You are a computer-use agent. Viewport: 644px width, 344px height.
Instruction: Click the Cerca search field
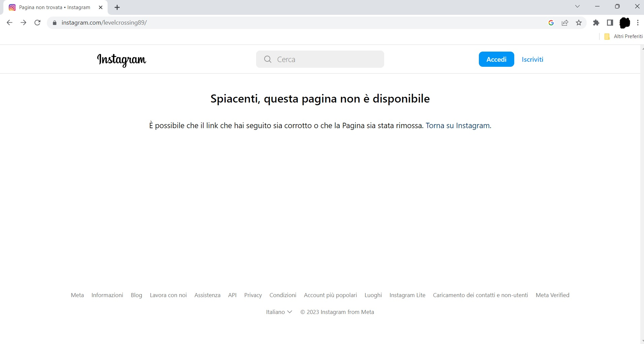pos(320,59)
